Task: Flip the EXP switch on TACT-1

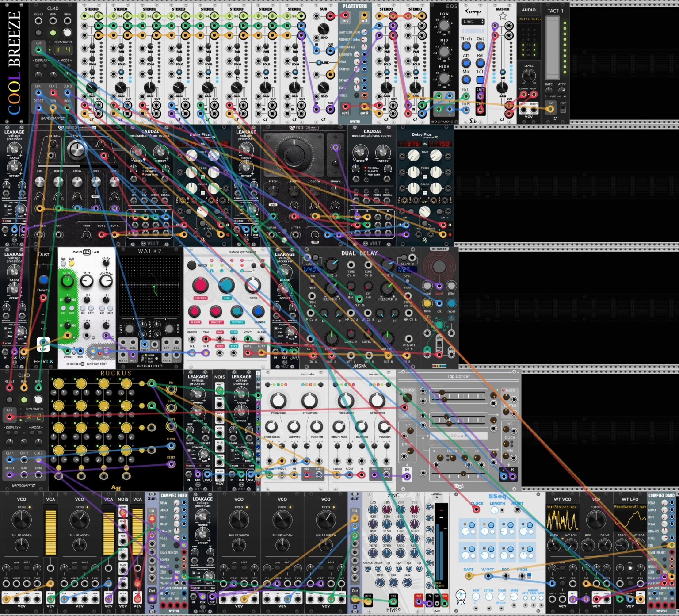Action: point(563,109)
